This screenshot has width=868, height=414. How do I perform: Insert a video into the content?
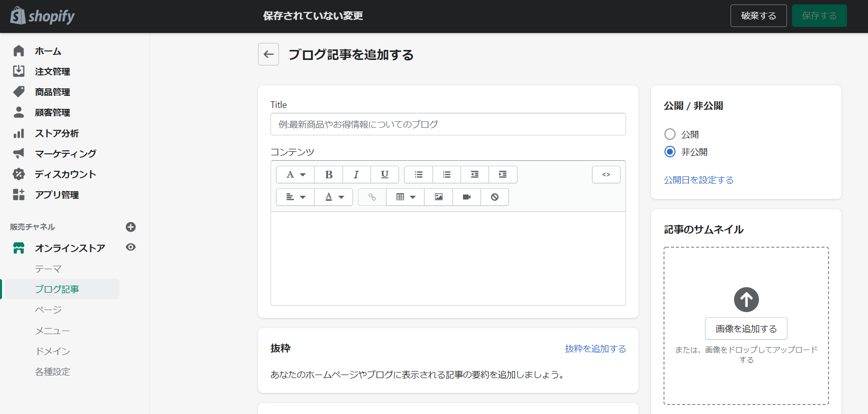coord(466,197)
